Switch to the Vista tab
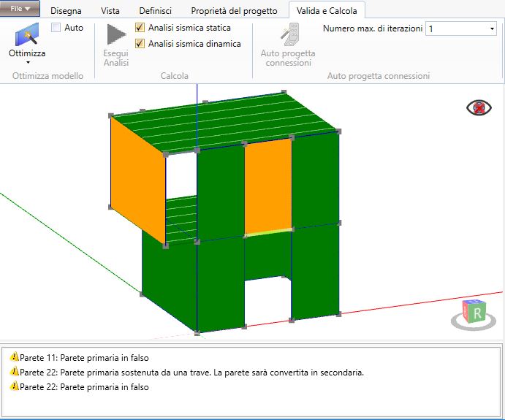 coord(110,11)
